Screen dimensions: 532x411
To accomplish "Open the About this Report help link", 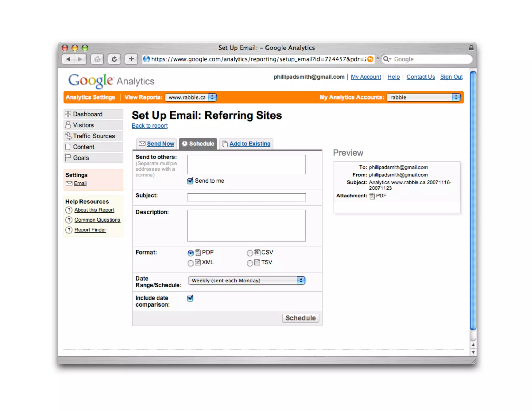I will [x=94, y=210].
